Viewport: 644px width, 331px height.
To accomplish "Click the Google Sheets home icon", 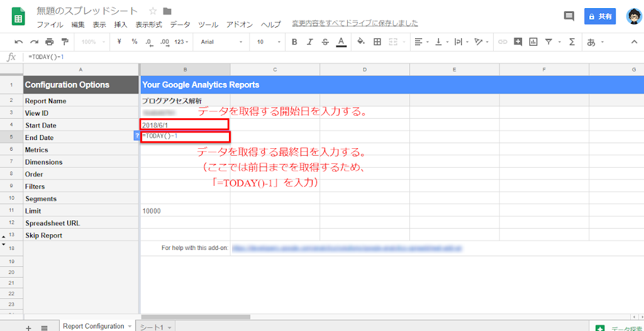I will (18, 18).
